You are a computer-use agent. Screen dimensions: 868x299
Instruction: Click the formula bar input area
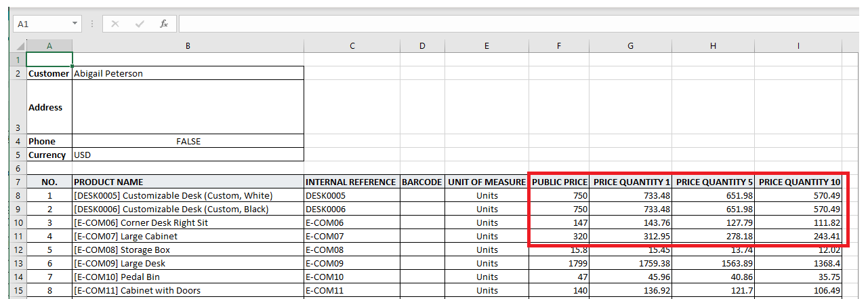515,24
